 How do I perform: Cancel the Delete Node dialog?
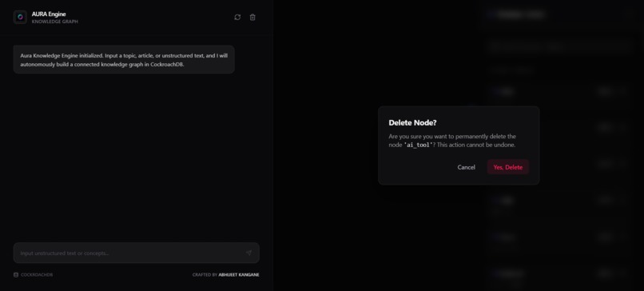466,167
